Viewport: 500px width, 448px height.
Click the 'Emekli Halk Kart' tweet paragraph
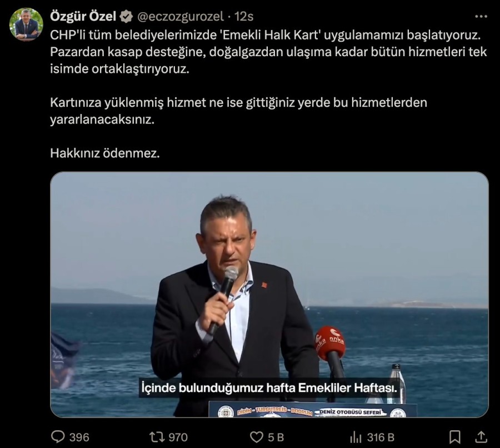point(268,52)
